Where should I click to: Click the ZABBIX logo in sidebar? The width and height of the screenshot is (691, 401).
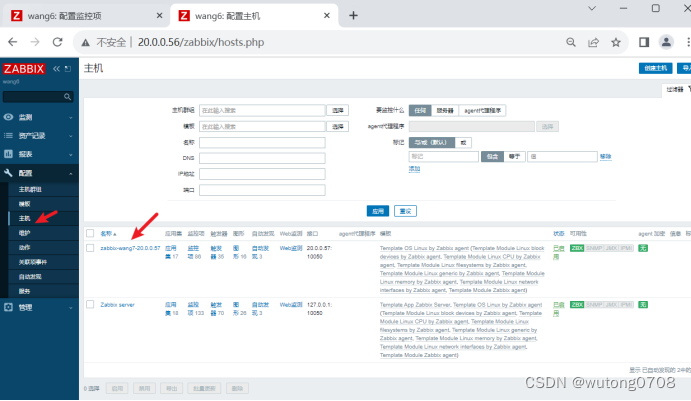point(24,69)
